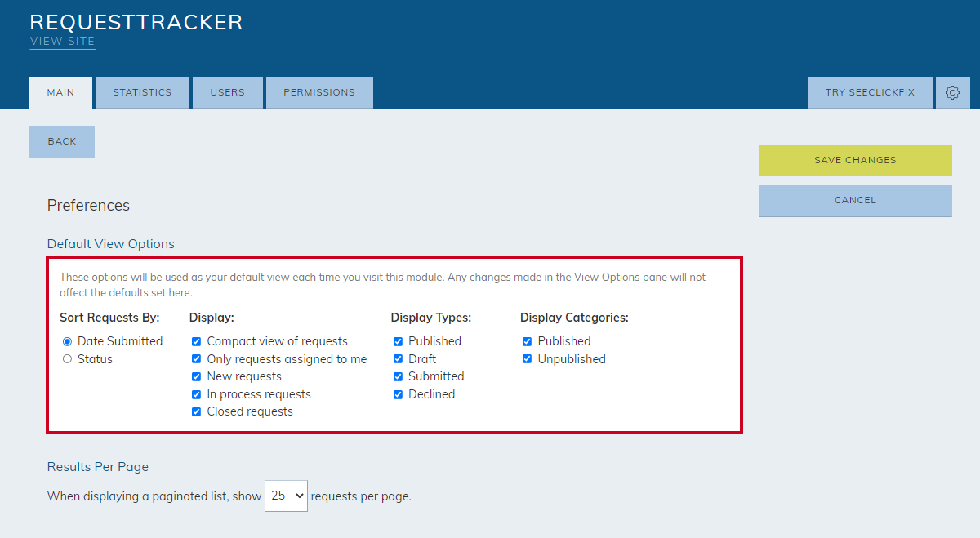980x538 pixels.
Task: Click the RequestTracker title
Action: pyautogui.click(x=136, y=22)
